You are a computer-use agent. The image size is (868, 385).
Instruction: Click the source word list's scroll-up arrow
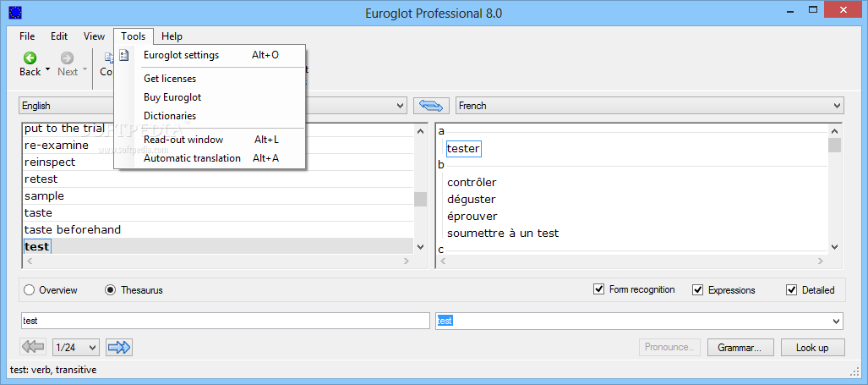pos(420,131)
